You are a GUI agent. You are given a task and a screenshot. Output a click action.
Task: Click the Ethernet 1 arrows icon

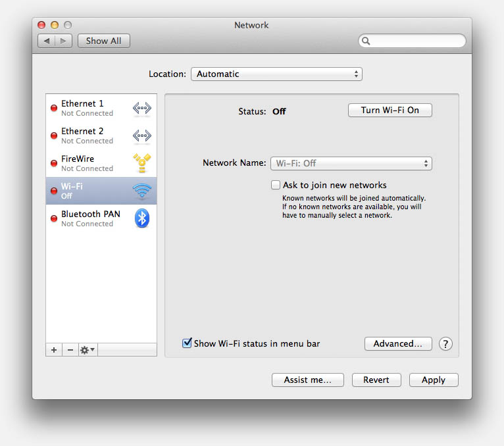[141, 109]
